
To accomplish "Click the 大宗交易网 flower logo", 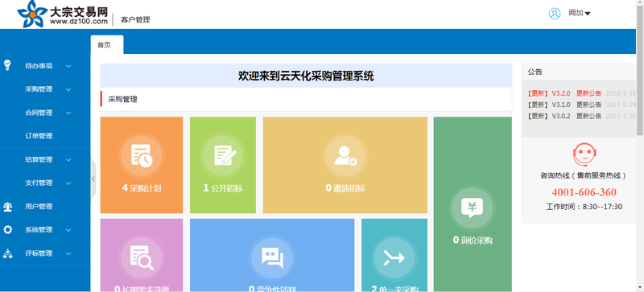I will click(x=32, y=14).
